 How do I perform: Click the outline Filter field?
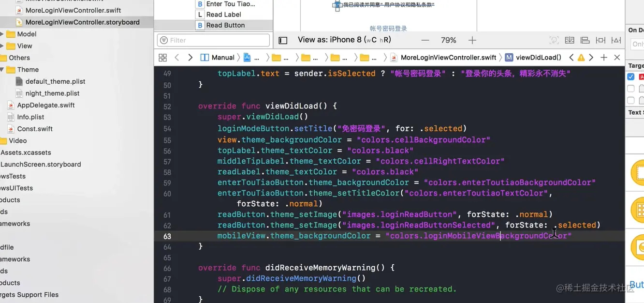[213, 40]
